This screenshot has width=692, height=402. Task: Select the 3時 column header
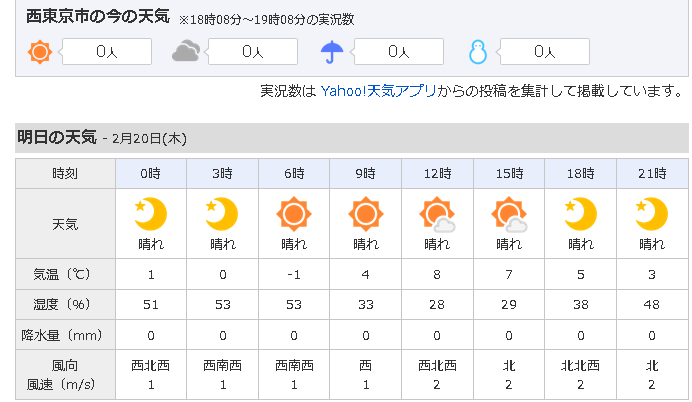point(222,173)
